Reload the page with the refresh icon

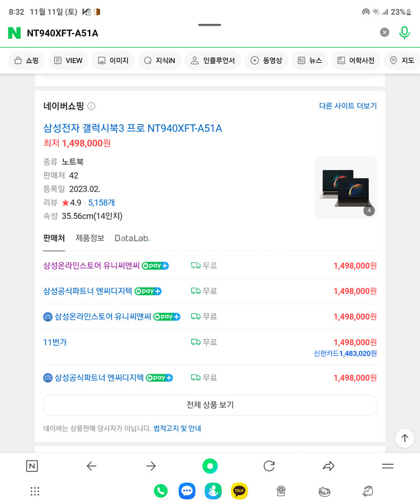coord(269,466)
